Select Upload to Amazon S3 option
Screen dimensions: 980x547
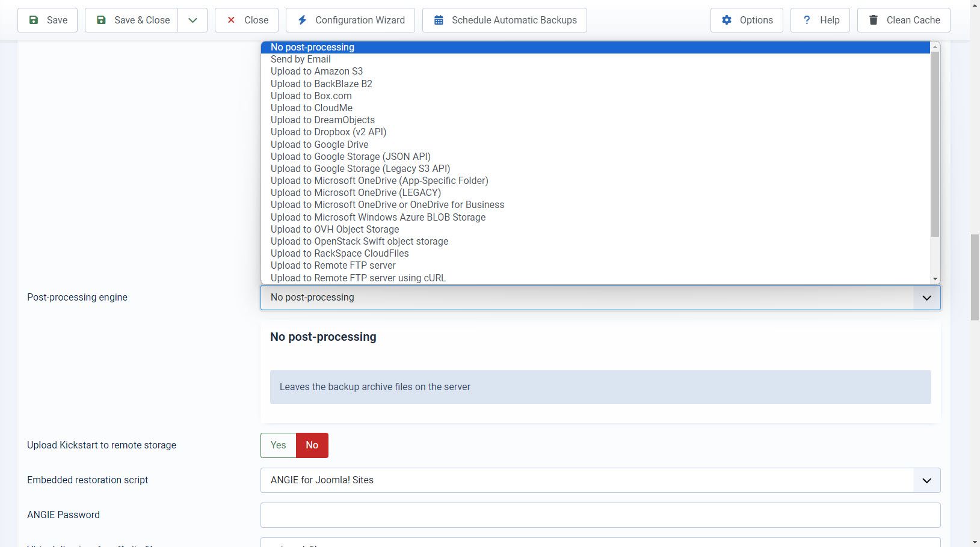[316, 71]
